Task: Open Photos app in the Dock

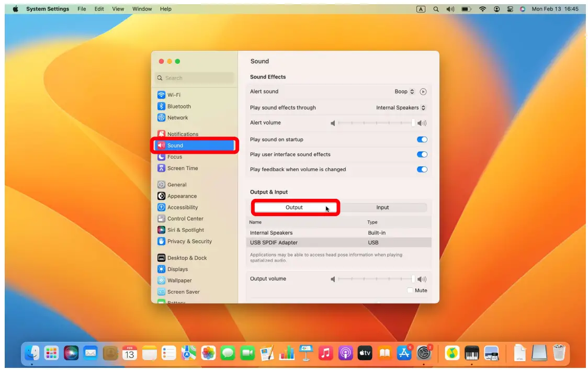Action: point(208,353)
